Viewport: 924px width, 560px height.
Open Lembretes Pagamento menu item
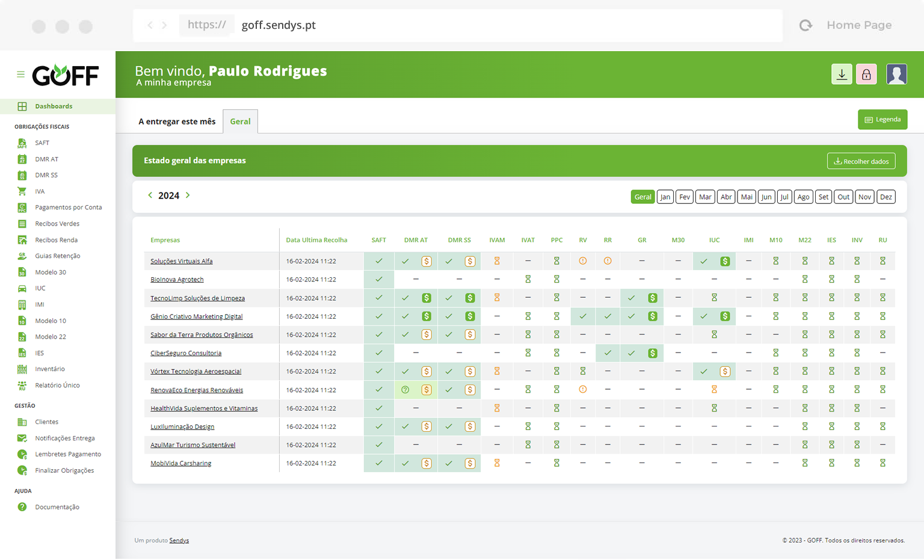pyautogui.click(x=68, y=455)
